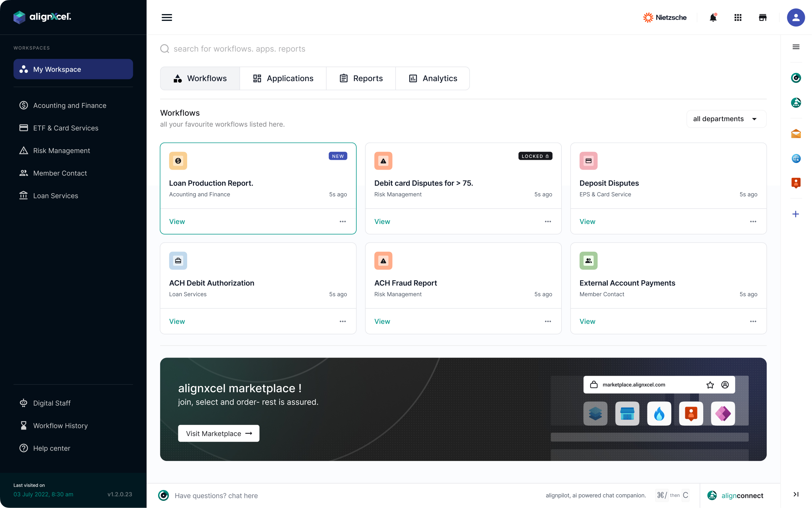Open the user profile avatar
812x508 pixels.
tap(796, 17)
